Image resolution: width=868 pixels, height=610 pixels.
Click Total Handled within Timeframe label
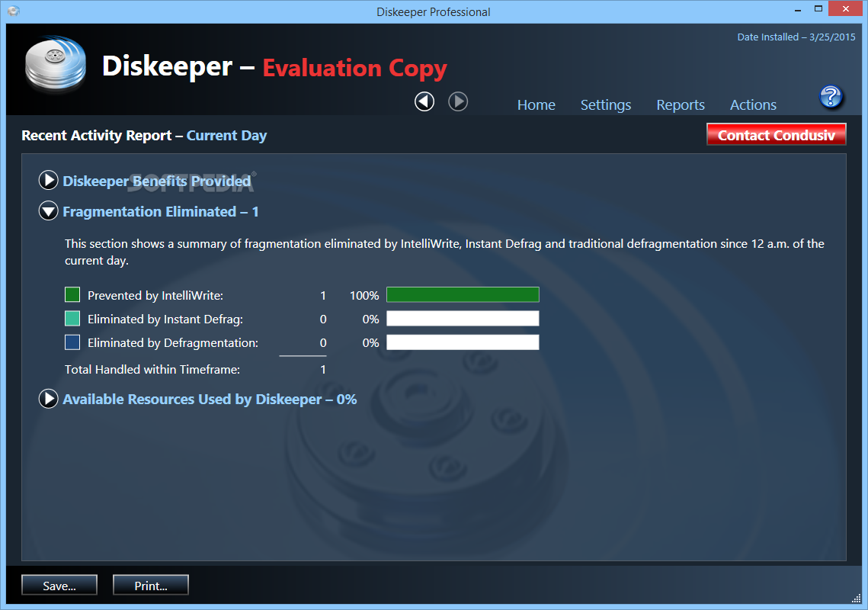point(152,370)
